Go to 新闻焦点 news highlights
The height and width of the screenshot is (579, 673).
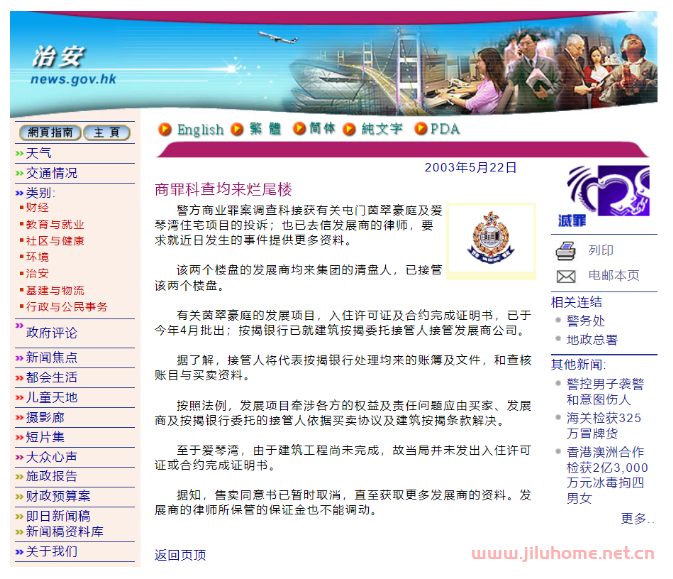(x=51, y=357)
